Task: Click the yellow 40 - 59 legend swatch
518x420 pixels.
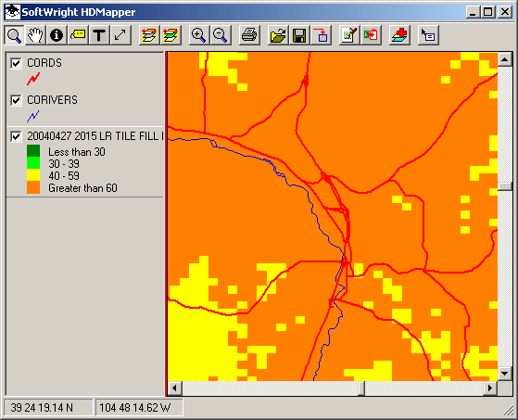Action: click(33, 175)
